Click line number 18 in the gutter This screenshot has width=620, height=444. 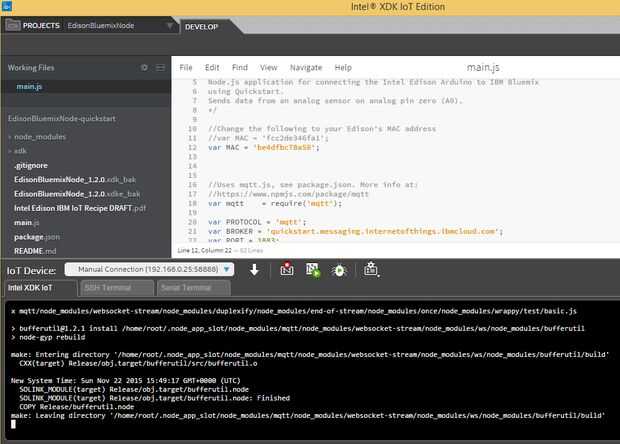click(x=193, y=203)
